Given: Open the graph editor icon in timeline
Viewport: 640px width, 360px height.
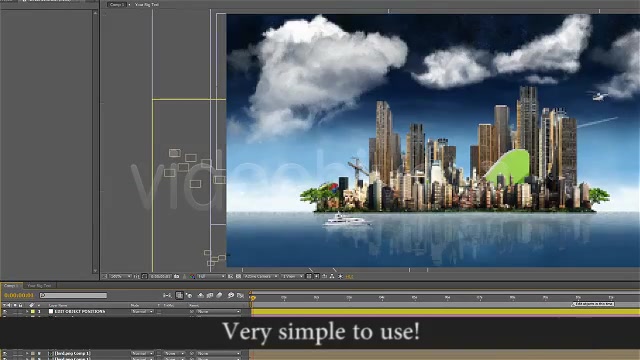Looking at the screenshot, I should click(x=240, y=295).
